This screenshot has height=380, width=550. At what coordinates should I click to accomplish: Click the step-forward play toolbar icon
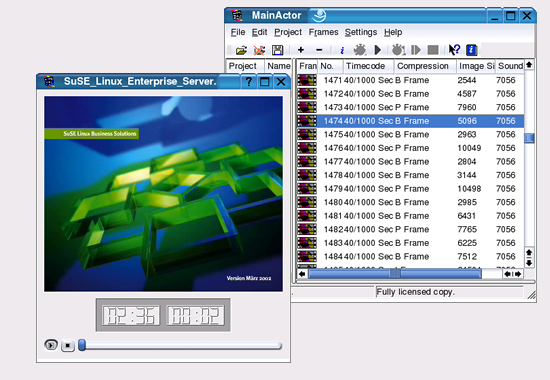[x=416, y=50]
